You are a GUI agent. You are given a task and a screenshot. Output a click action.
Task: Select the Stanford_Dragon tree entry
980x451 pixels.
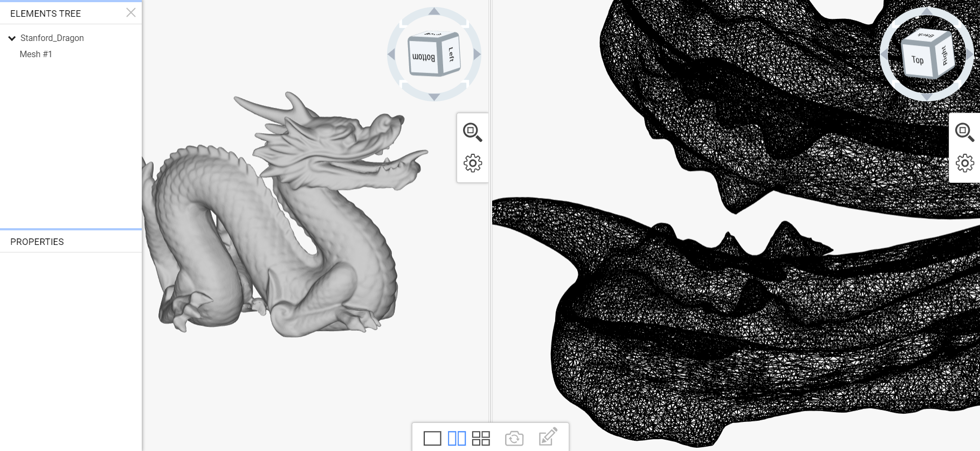pyautogui.click(x=52, y=38)
